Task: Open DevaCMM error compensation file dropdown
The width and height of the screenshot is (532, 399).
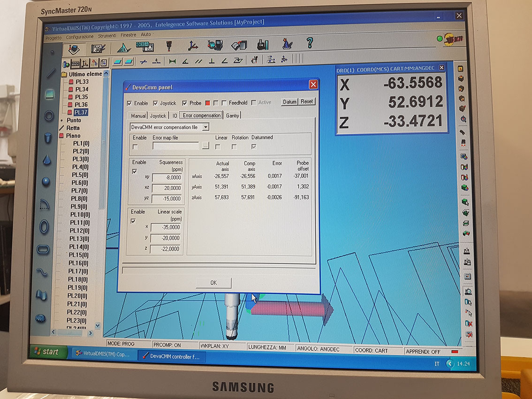Action: pyautogui.click(x=205, y=127)
